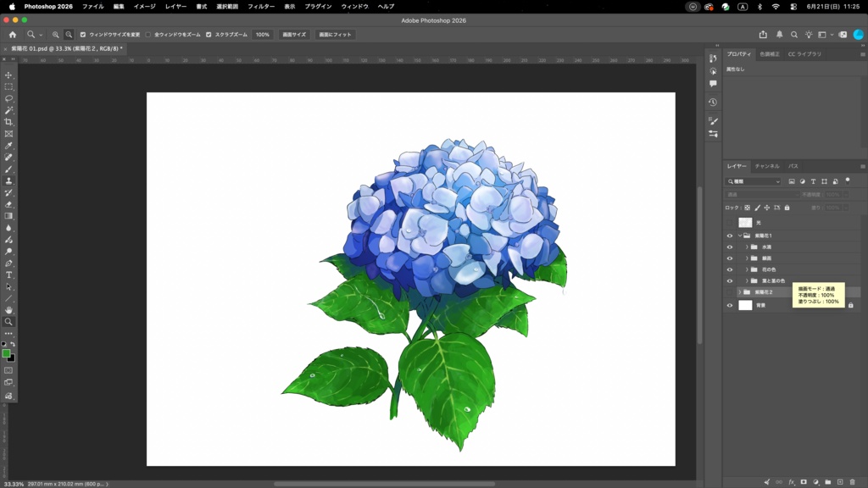868x488 pixels.
Task: Click the zoom out magnifier in options bar
Action: tap(69, 34)
